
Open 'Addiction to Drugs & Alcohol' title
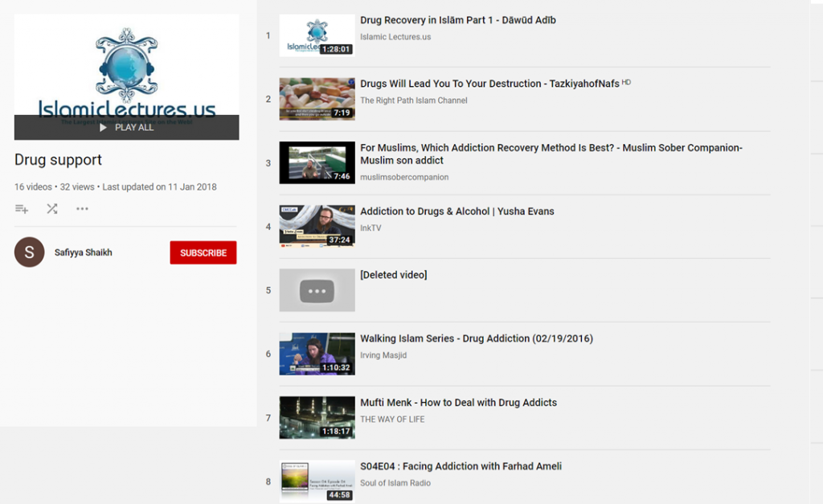457,211
